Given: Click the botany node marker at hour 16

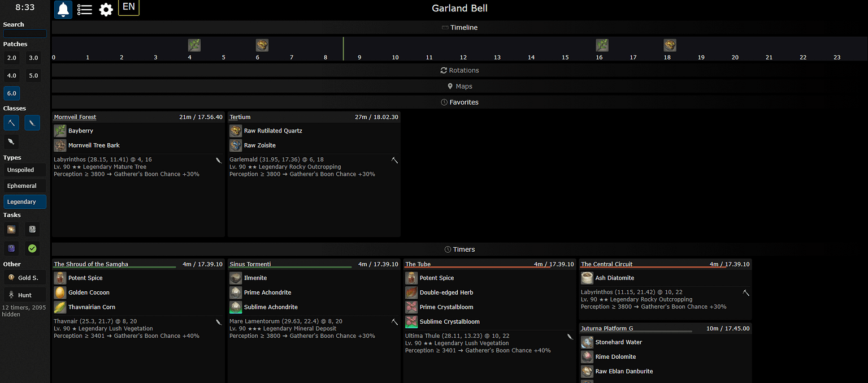Looking at the screenshot, I should 602,45.
